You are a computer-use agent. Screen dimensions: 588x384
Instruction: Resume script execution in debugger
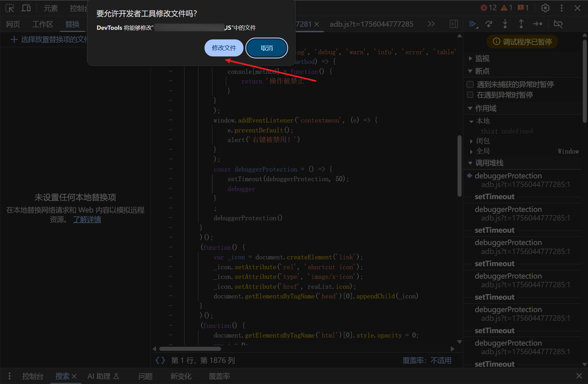(x=473, y=24)
